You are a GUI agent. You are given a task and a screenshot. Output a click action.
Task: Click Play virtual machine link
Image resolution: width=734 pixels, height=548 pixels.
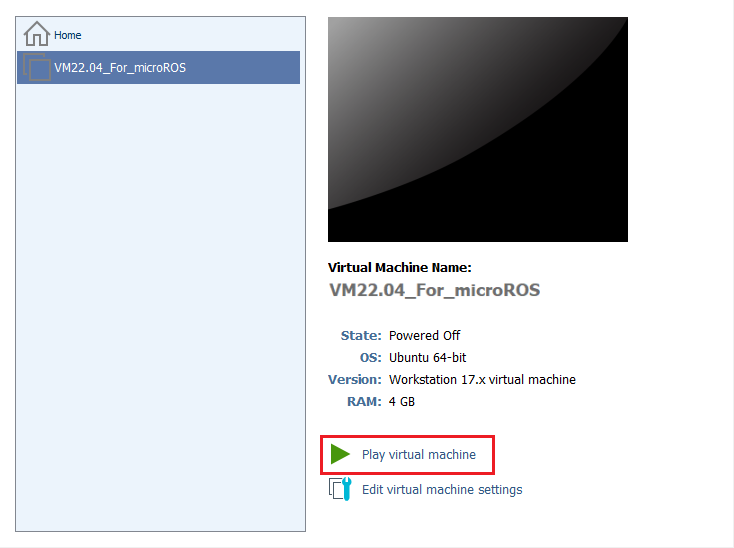coord(418,454)
